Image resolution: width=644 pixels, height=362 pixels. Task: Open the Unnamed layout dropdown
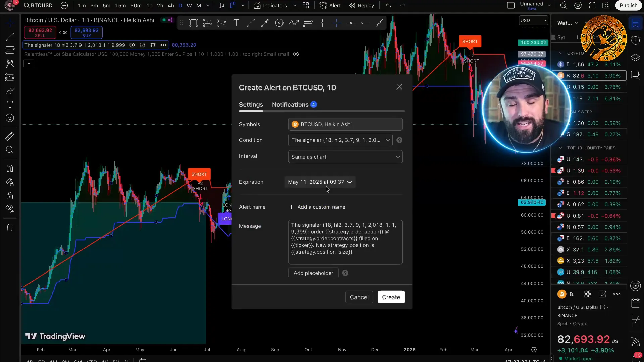point(549,5)
